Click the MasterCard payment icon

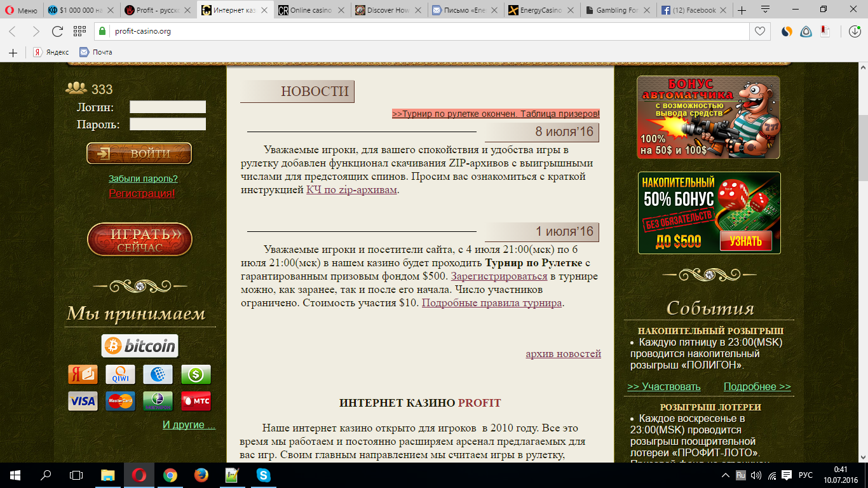(120, 401)
